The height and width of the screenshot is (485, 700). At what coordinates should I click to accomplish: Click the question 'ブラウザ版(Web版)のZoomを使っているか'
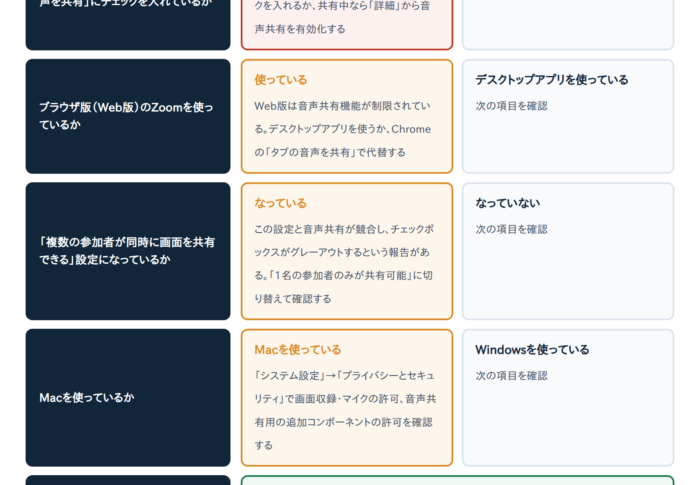[126, 116]
